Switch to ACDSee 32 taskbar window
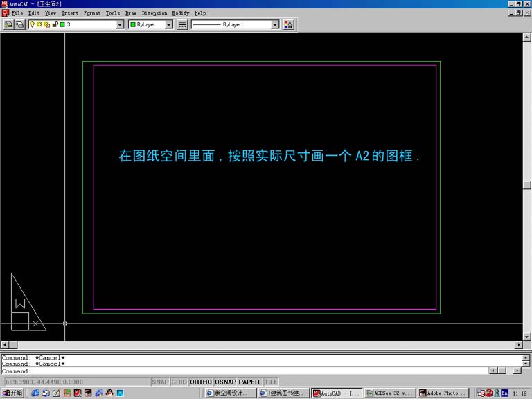The height and width of the screenshot is (399, 532). (x=389, y=393)
